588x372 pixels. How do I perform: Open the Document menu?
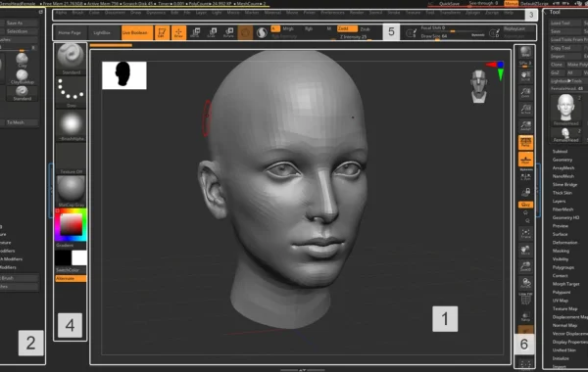coord(115,13)
